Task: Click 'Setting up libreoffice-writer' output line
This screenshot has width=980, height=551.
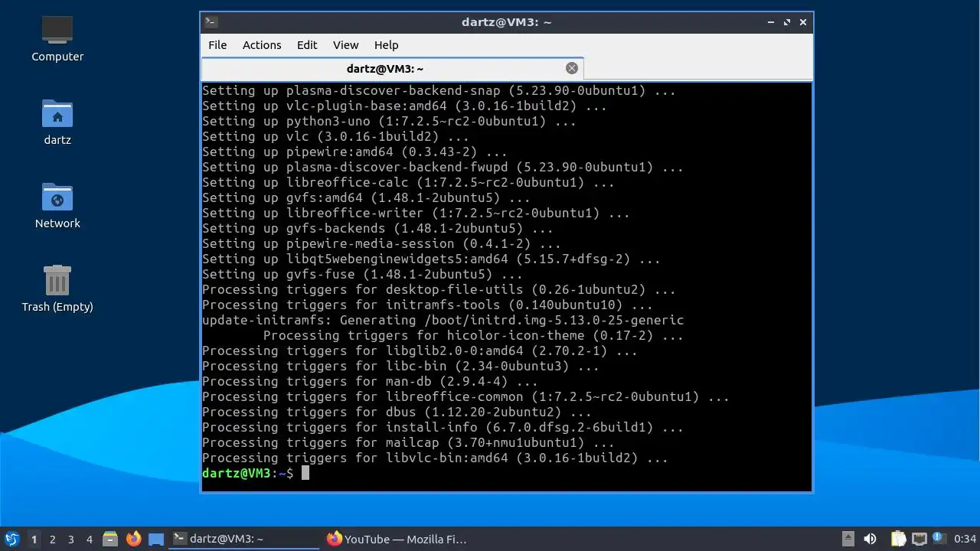Action: pyautogui.click(x=416, y=213)
